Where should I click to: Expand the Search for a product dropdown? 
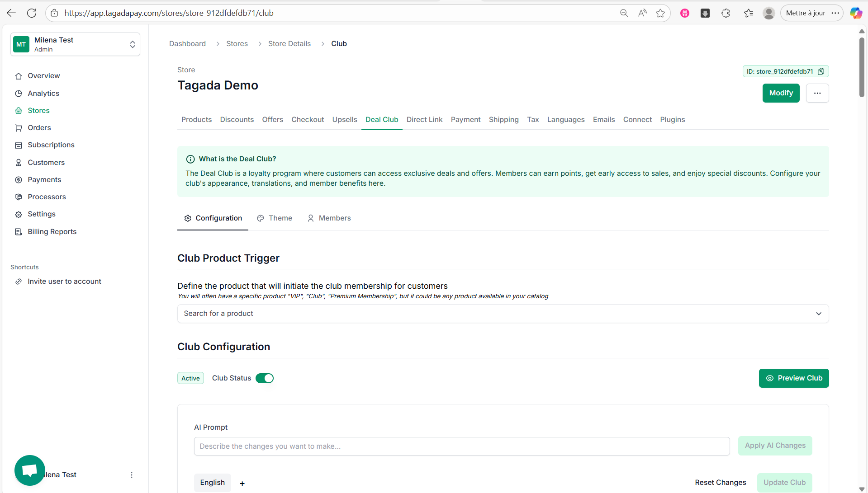click(x=503, y=314)
